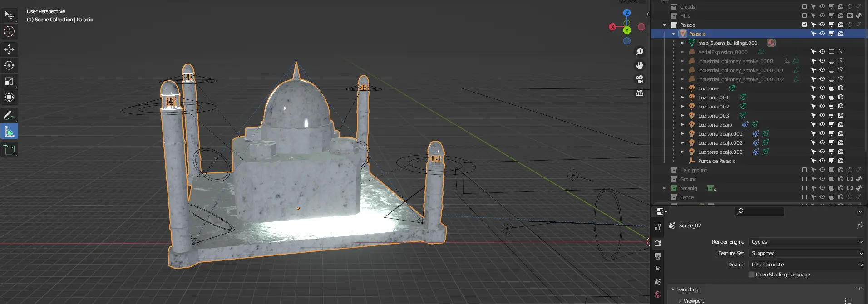
Task: Collapse the Palace collection tree arrow
Action: pos(665,25)
